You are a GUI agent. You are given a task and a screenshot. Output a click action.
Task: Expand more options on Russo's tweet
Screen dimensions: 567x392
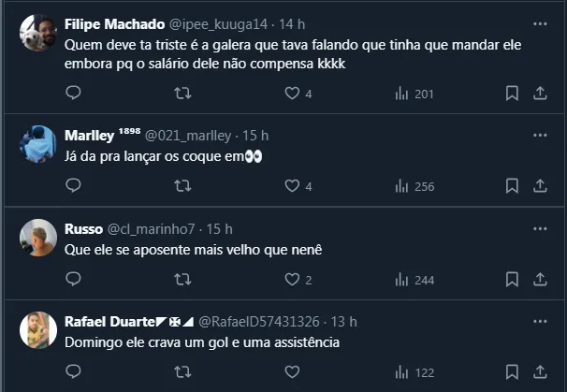click(540, 227)
